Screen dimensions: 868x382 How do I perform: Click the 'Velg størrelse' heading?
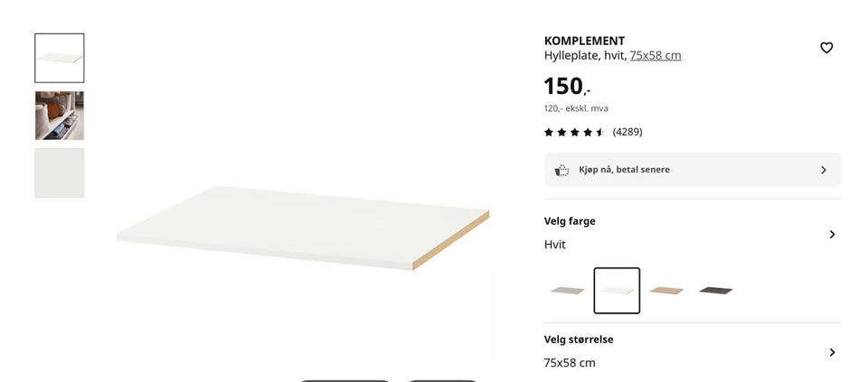[579, 340]
